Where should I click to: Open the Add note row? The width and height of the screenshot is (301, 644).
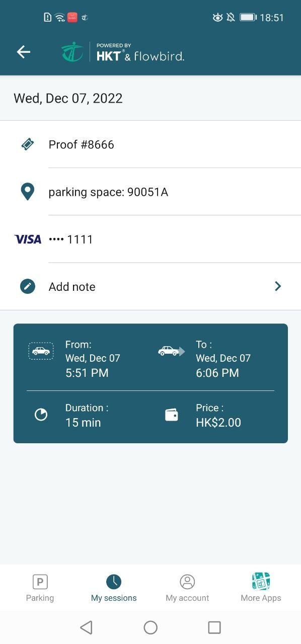pos(150,287)
